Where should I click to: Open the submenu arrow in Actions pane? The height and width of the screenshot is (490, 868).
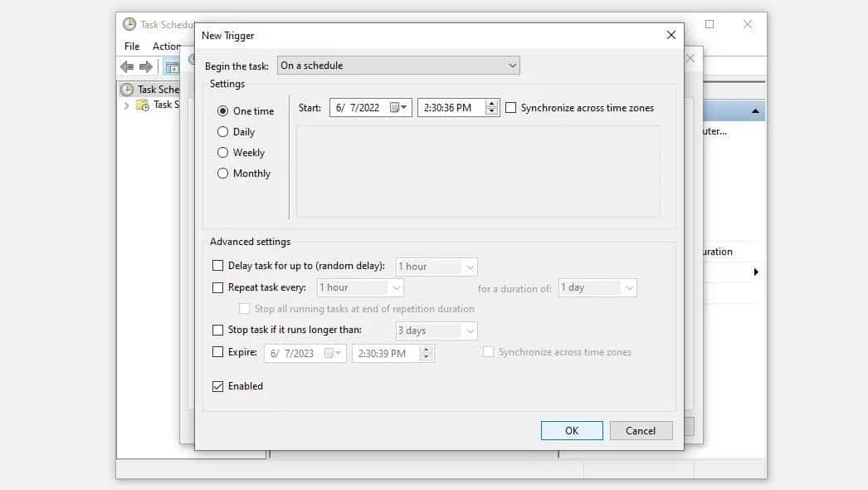tap(756, 272)
